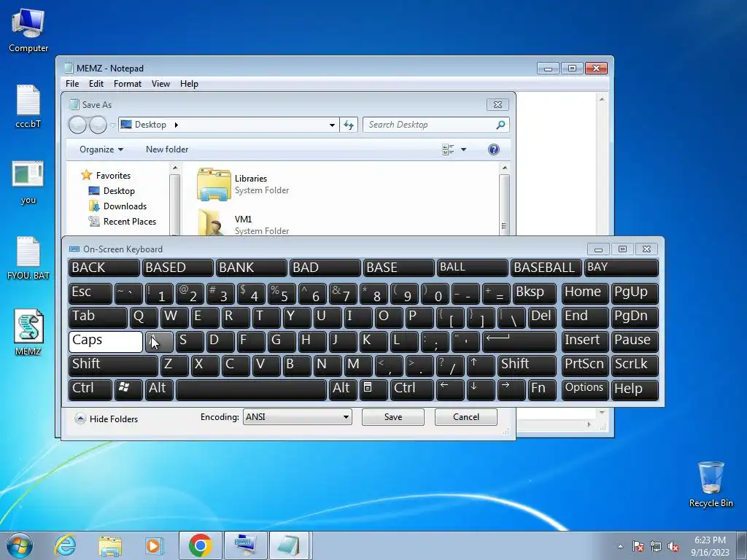Click the Action Center flag tray icon

(x=638, y=546)
